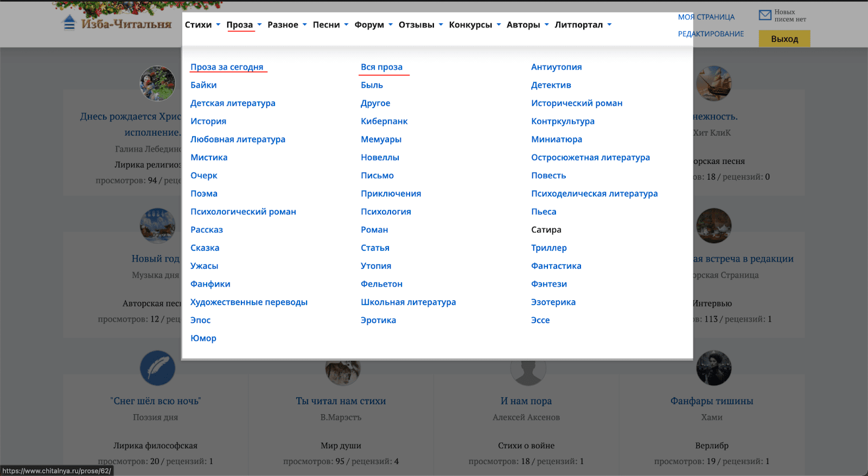Open Детская литература

coord(233,103)
